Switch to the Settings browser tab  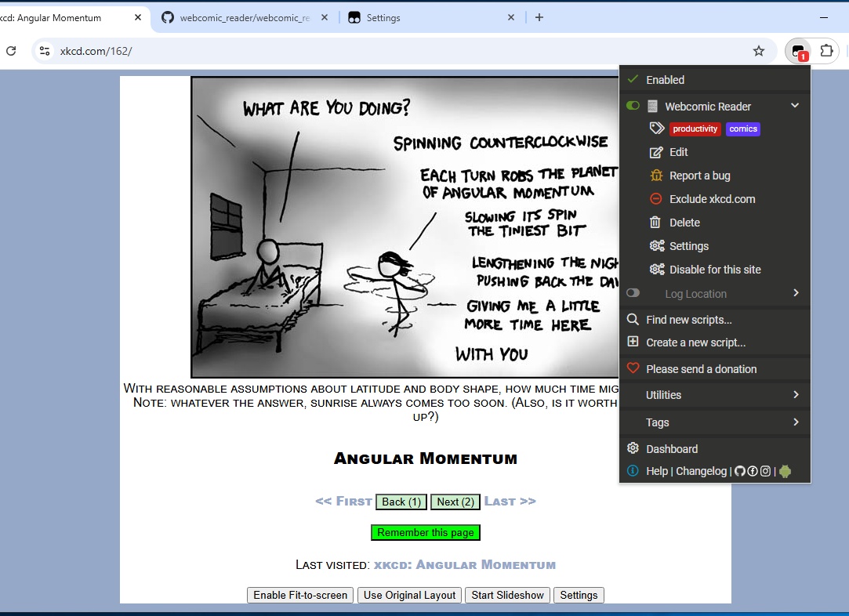(431, 18)
